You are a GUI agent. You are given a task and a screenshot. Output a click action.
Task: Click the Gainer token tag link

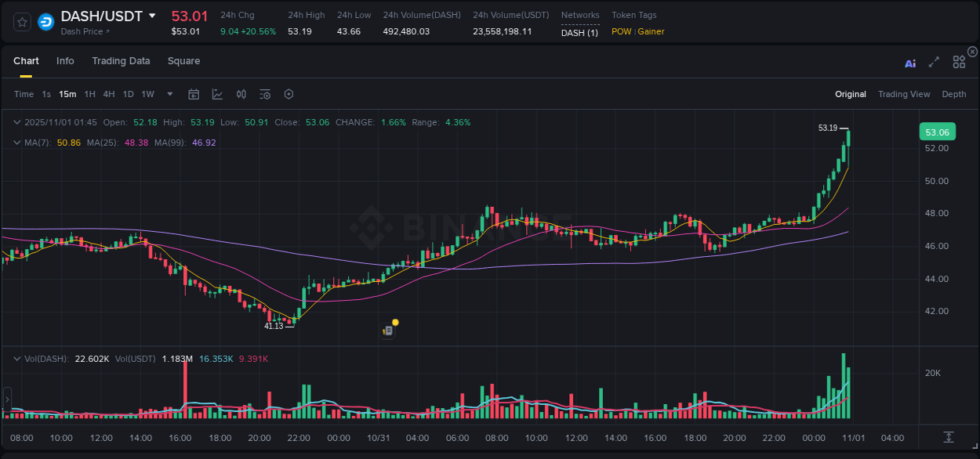coord(652,33)
